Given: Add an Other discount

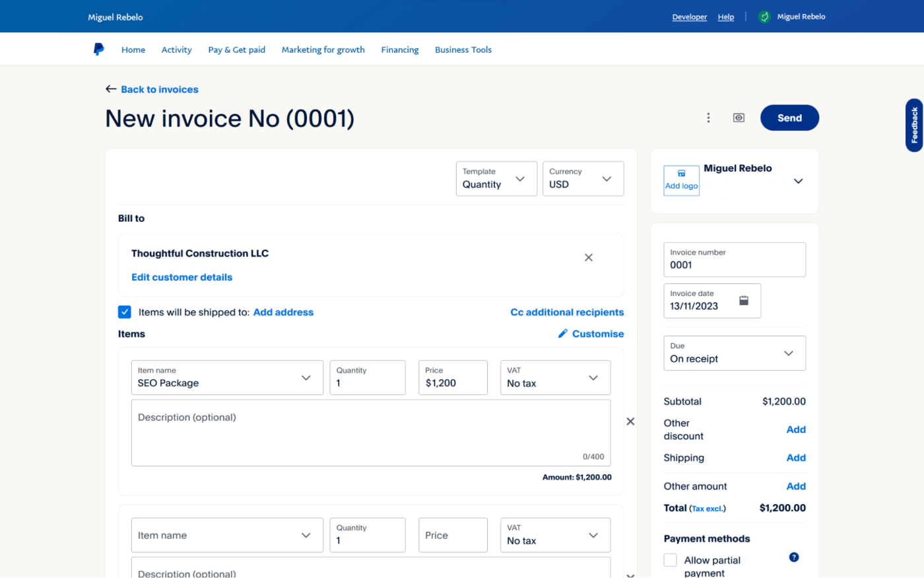Looking at the screenshot, I should [796, 429].
